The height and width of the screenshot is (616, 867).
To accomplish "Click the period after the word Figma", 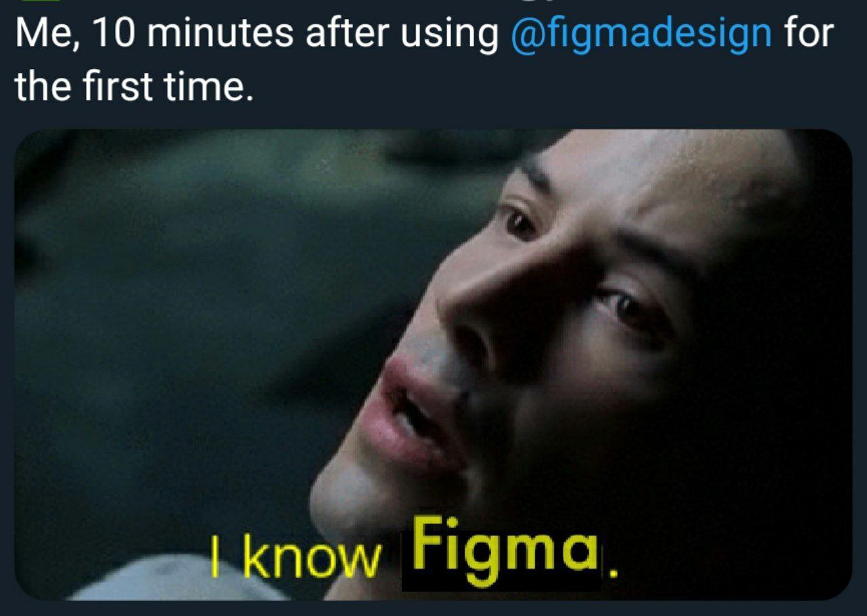I will click(614, 575).
